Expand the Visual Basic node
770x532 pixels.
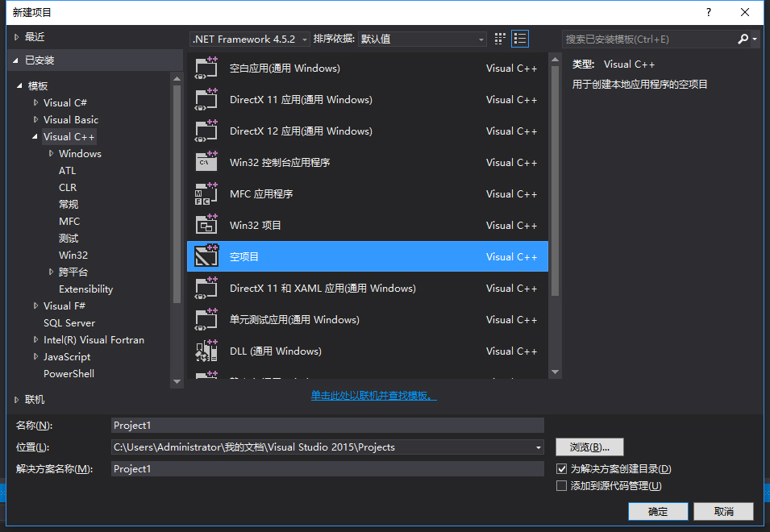[35, 119]
